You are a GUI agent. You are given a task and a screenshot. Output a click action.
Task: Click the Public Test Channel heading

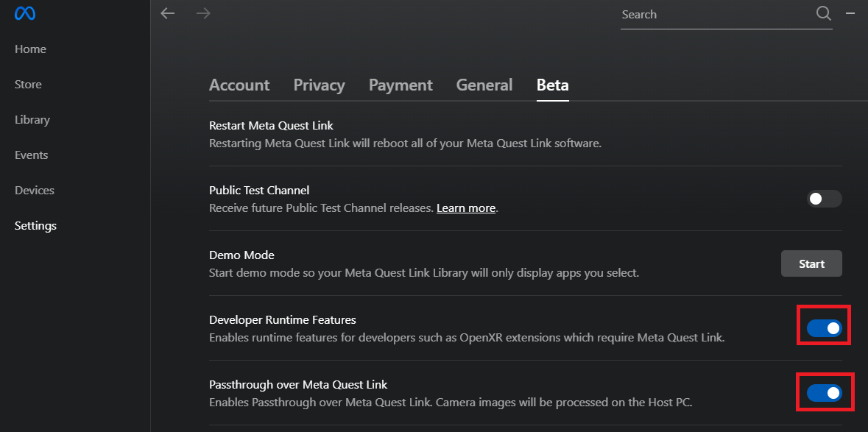tap(259, 191)
